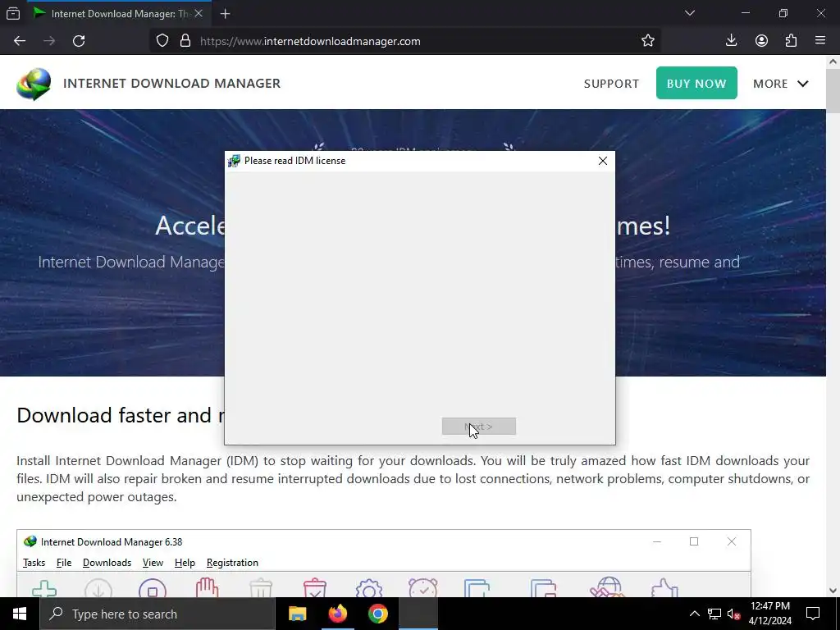Image resolution: width=840 pixels, height=630 pixels.
Task: Open the SUPPORT page link
Action: (611, 84)
